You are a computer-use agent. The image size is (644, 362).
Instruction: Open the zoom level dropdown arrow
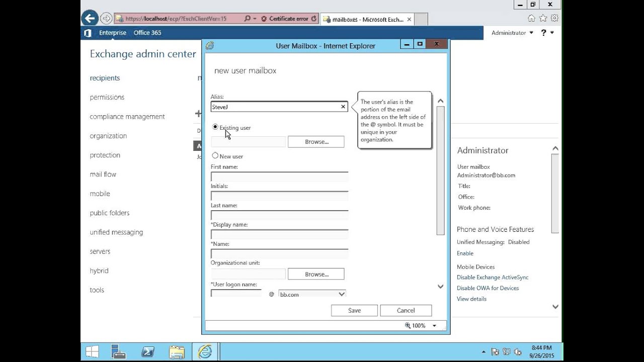coord(434,326)
